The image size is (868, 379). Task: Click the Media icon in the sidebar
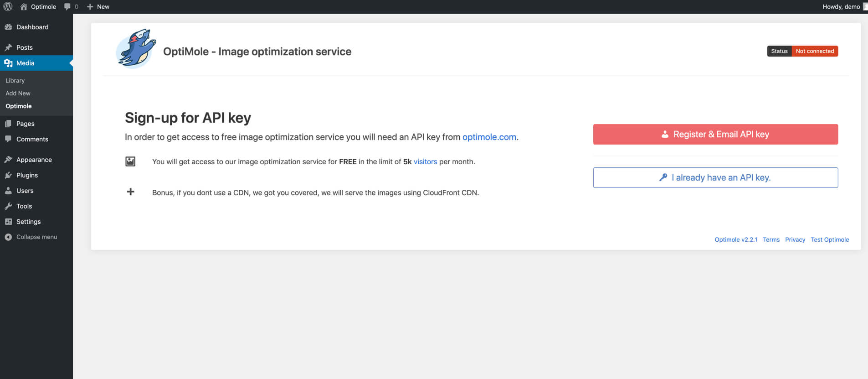pyautogui.click(x=8, y=63)
